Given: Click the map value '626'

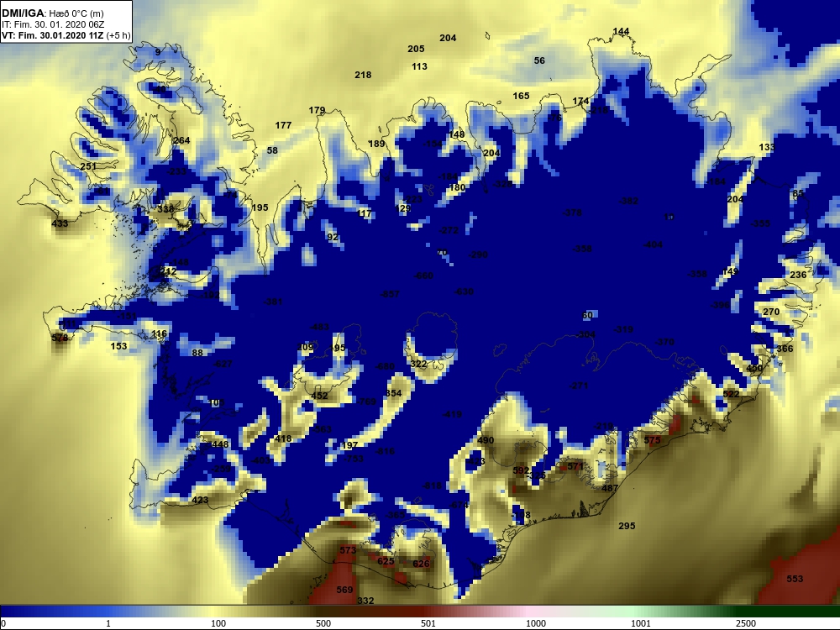Looking at the screenshot, I should coord(421,564).
